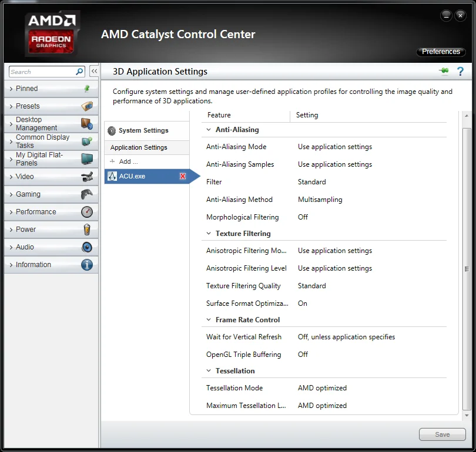The height and width of the screenshot is (452, 476).
Task: Click the Preferences button
Action: [x=441, y=52]
